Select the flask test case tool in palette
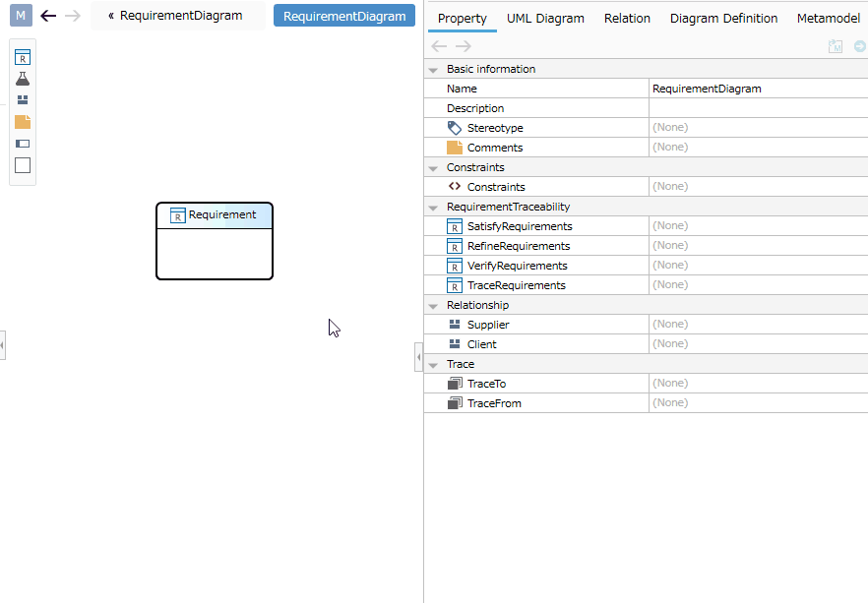This screenshot has width=868, height=603. point(23,79)
